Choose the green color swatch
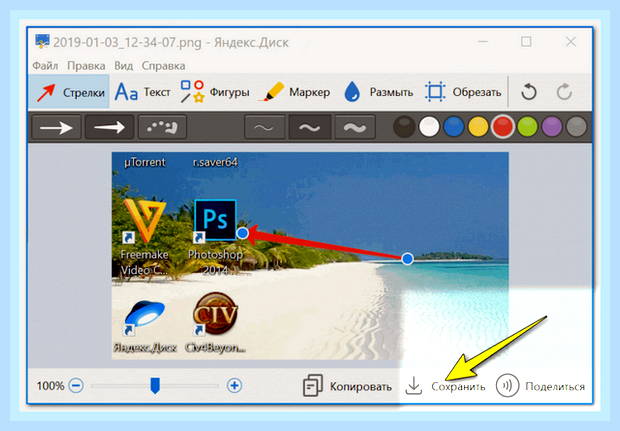This screenshot has width=620, height=431. 527,127
